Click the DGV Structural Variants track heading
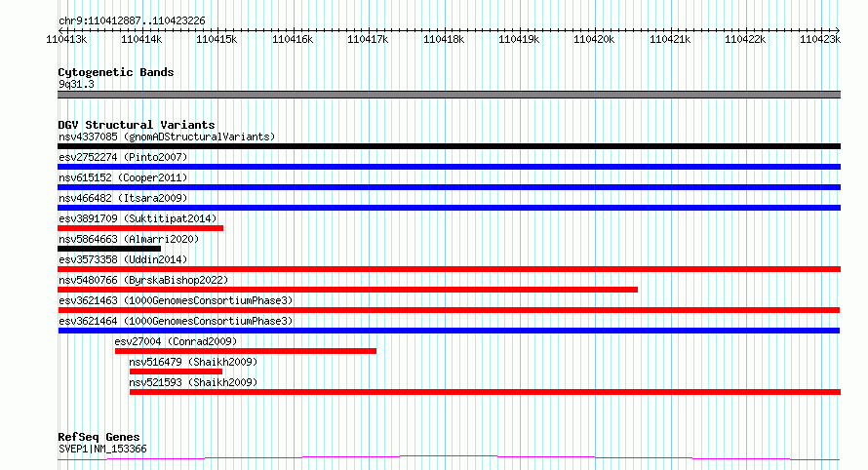This screenshot has height=470, width=868. tap(137, 125)
